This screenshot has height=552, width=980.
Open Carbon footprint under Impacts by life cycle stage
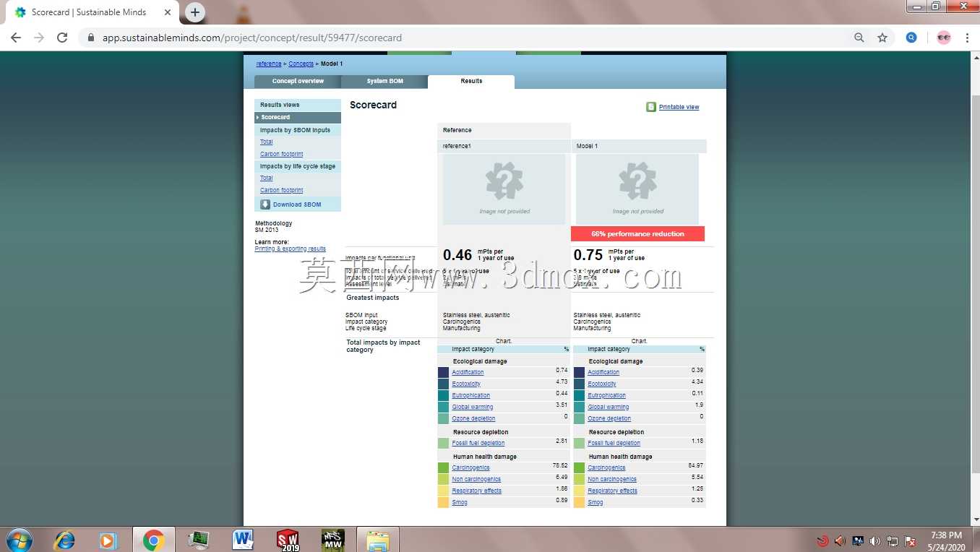[282, 191]
